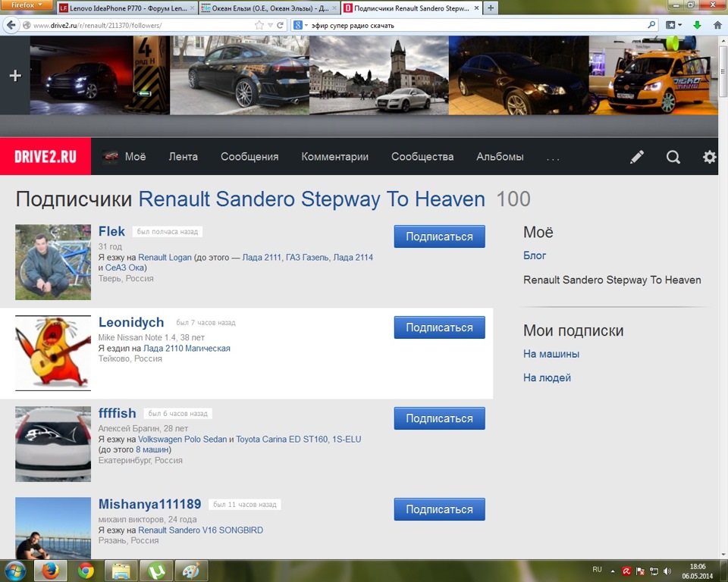
Task: Click Flek avatar photo
Action: click(53, 262)
